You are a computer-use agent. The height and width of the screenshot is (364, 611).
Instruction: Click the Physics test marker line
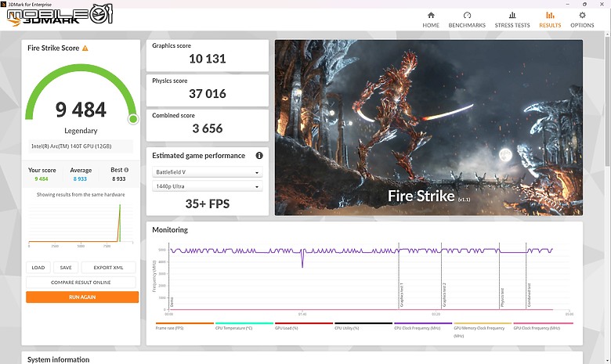[499, 276]
